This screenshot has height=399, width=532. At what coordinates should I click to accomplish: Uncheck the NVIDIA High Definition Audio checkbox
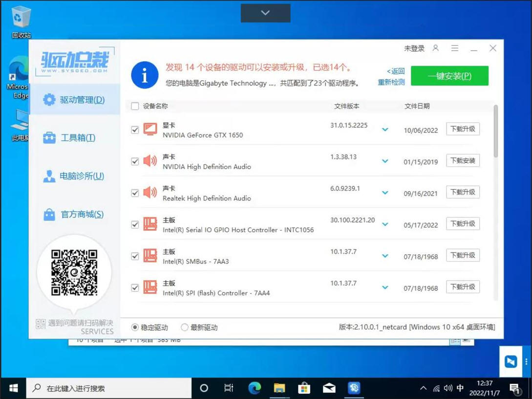tap(135, 161)
